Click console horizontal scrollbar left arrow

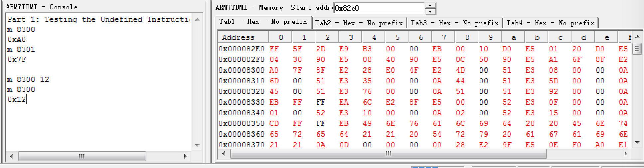point(11,156)
